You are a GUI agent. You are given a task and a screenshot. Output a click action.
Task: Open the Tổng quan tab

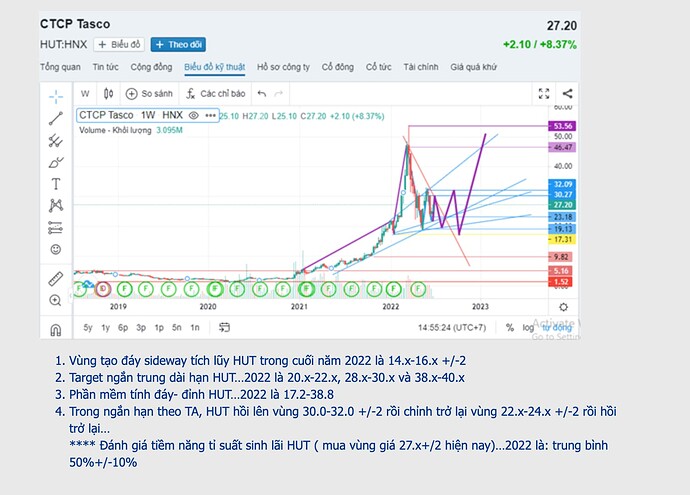(60, 67)
